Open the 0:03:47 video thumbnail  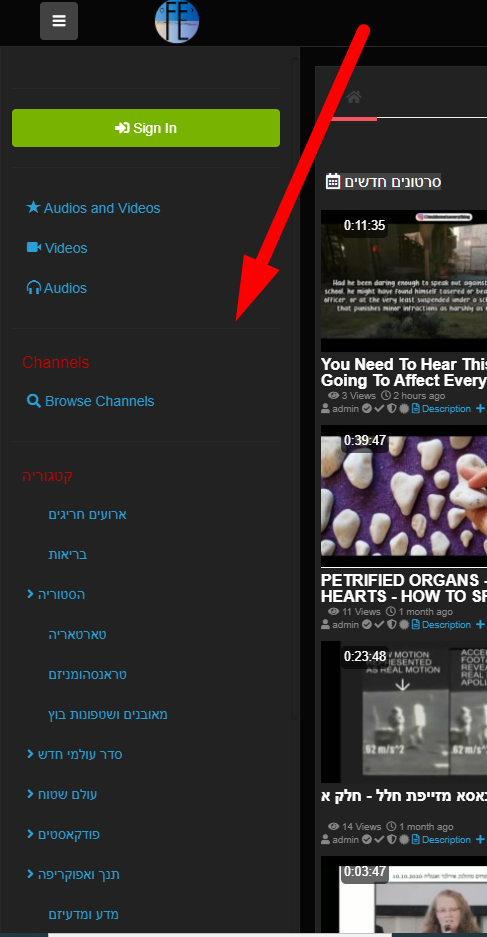click(x=404, y=896)
